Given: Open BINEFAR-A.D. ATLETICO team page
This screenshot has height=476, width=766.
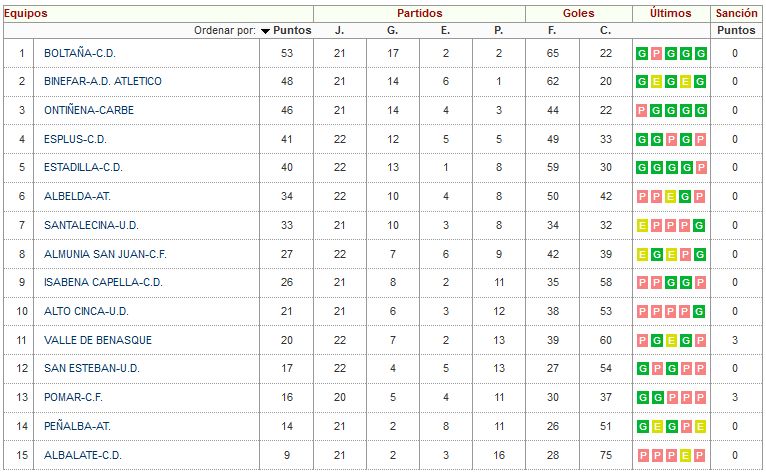Looking at the screenshot, I should pos(103,81).
